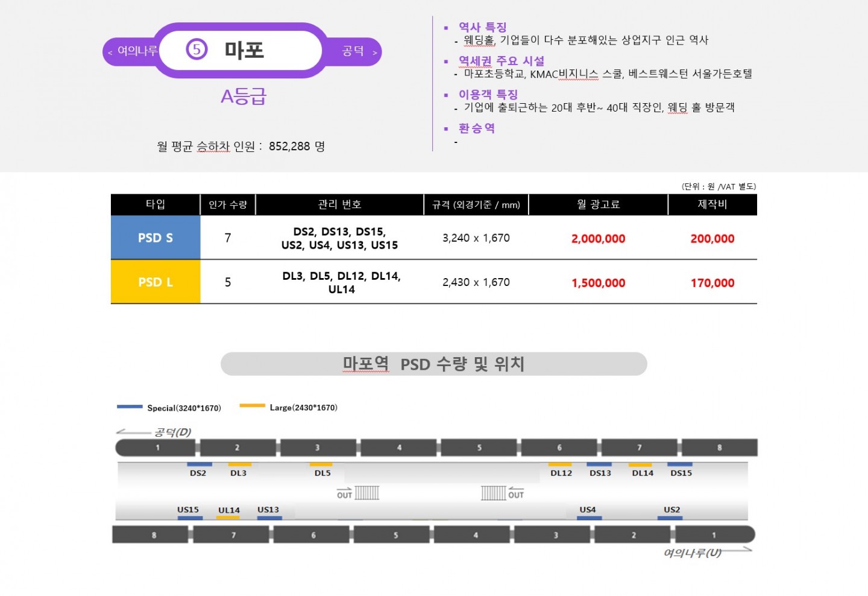Click the DS13 blue door marker
868x596 pixels.
coord(599,464)
